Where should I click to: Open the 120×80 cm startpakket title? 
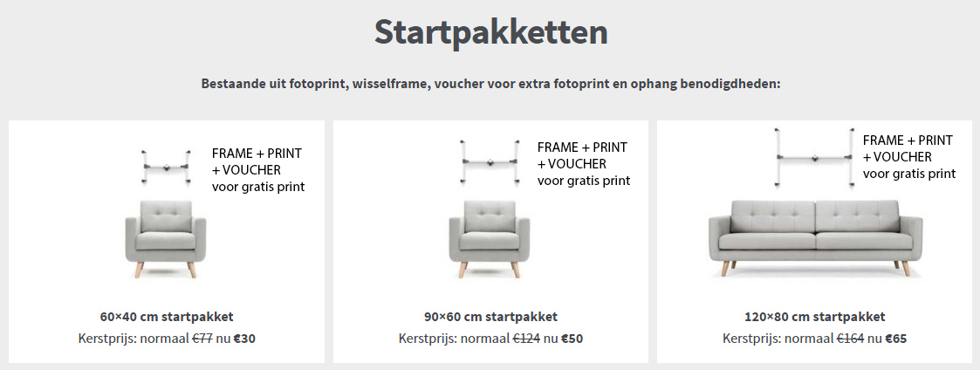815,317
